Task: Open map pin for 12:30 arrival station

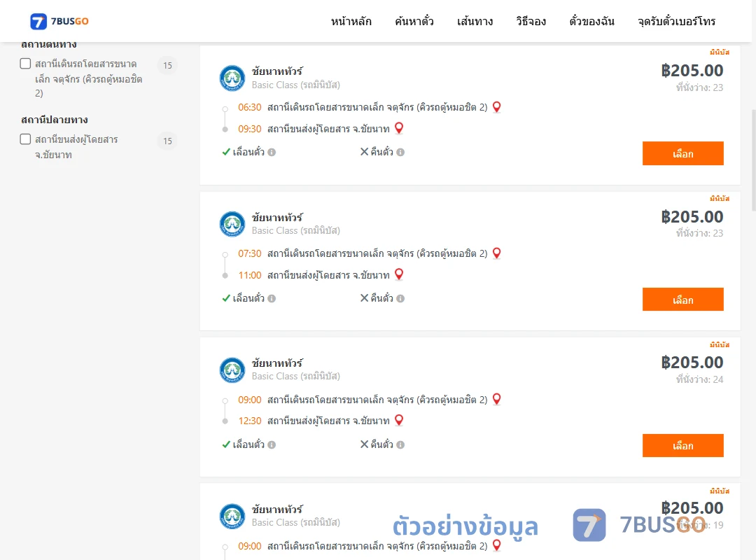Action: pos(399,420)
